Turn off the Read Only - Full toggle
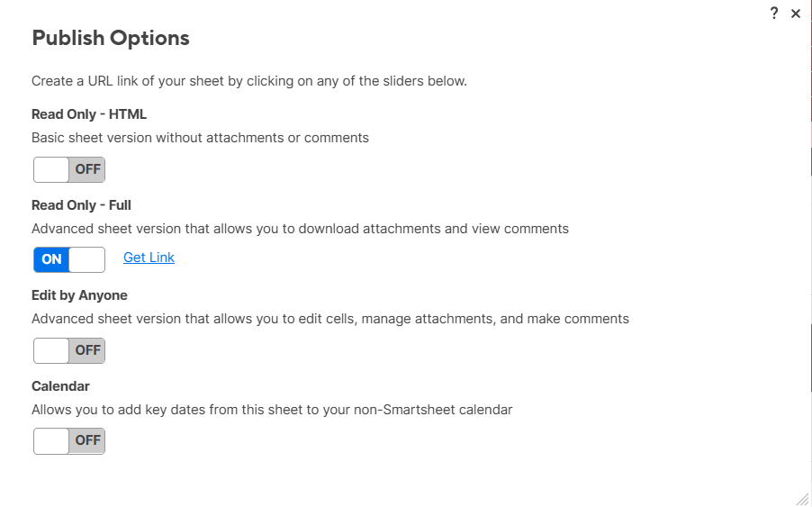812x507 pixels. click(x=69, y=259)
